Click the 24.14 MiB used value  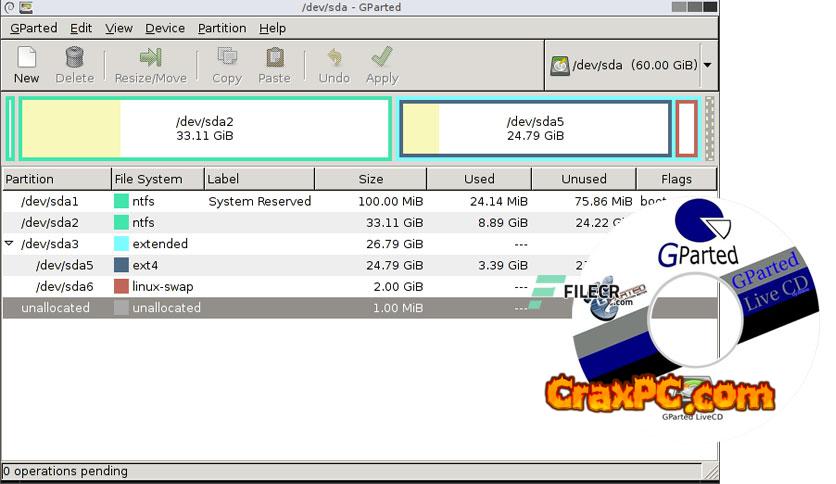(499, 201)
